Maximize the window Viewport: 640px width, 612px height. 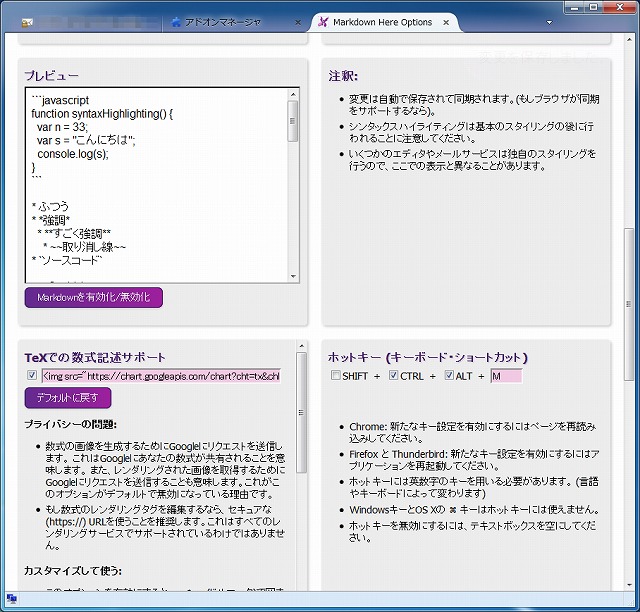point(594,7)
